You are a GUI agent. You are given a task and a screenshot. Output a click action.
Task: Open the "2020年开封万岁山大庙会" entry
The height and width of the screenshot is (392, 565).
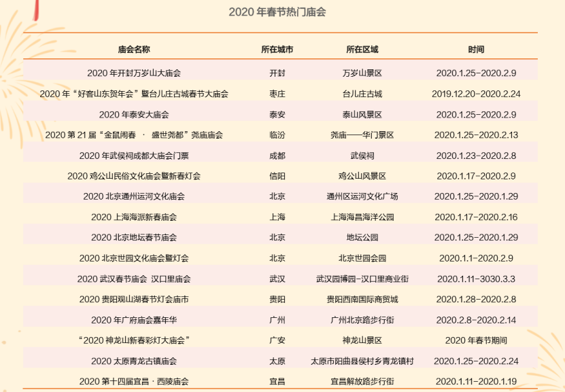coord(134,73)
